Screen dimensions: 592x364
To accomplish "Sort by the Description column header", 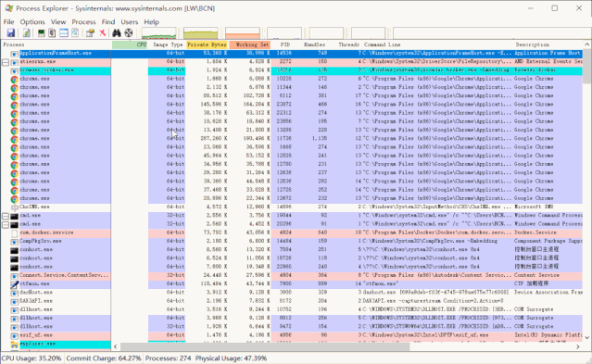I will pos(548,44).
